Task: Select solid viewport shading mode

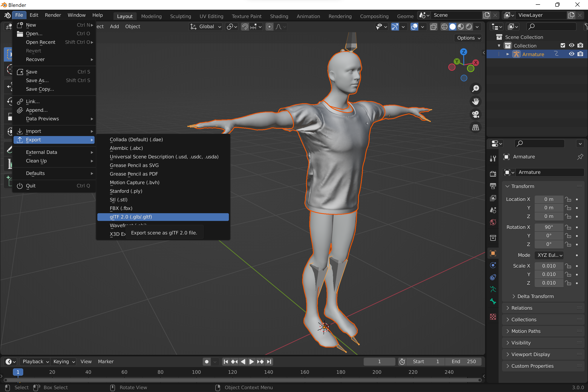Action: (453, 26)
